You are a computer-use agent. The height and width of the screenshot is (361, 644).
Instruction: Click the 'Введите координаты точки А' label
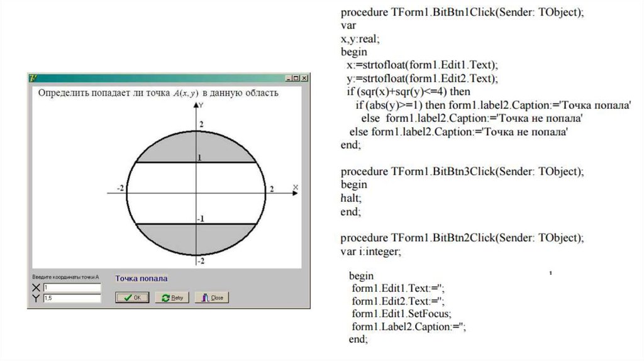point(66,277)
